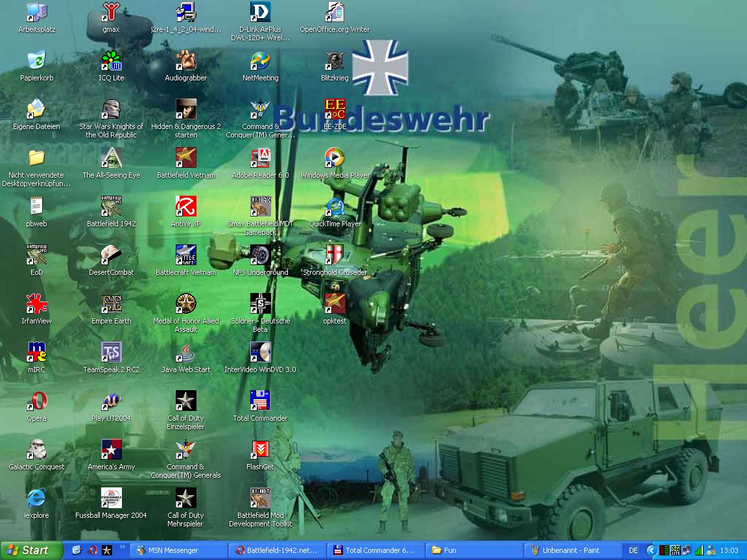Show hidden tray icons arrow

click(652, 550)
